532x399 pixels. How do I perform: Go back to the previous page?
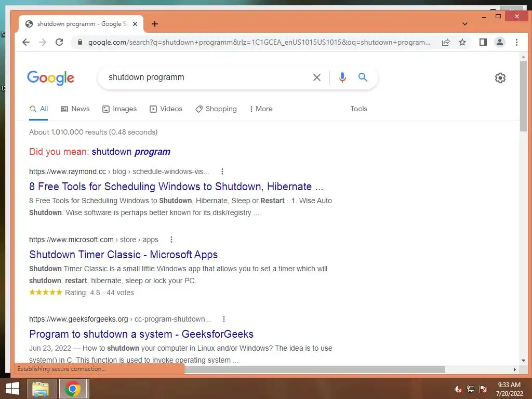pos(26,42)
